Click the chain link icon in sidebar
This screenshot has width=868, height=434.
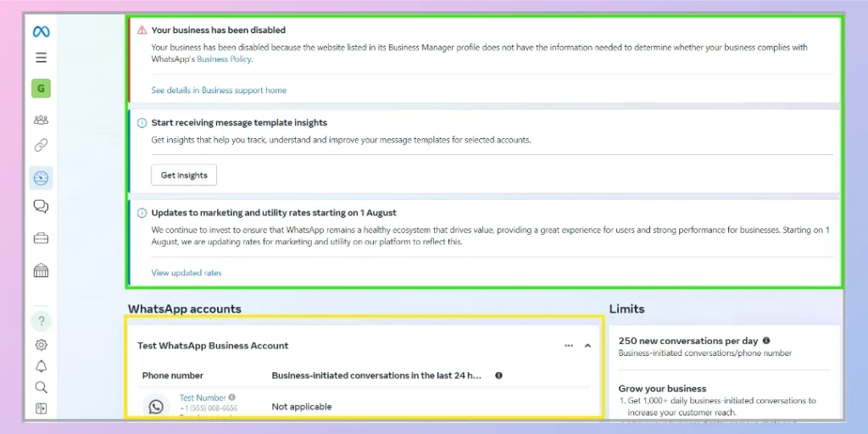(41, 146)
